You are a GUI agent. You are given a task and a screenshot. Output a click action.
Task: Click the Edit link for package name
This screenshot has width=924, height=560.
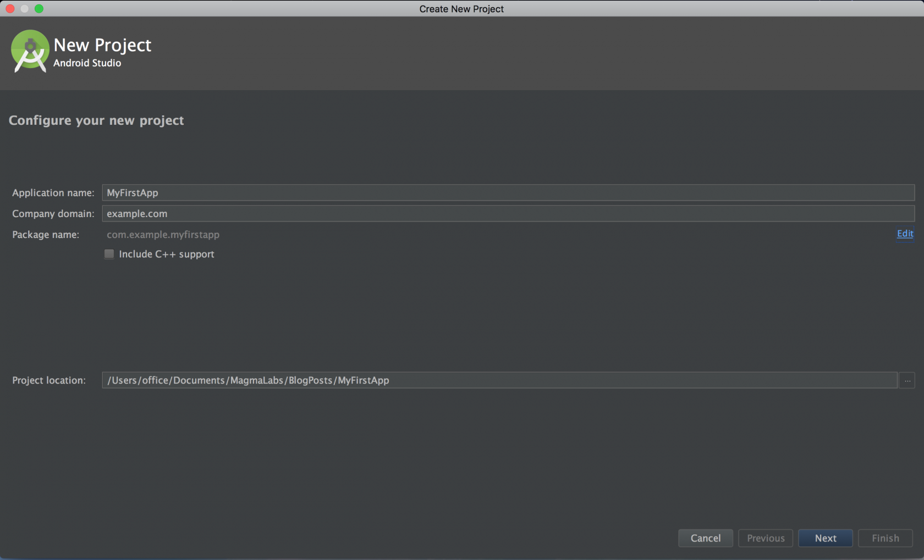905,234
